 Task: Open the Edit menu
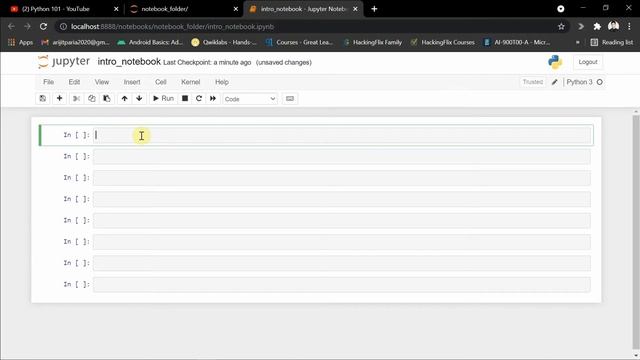74,82
